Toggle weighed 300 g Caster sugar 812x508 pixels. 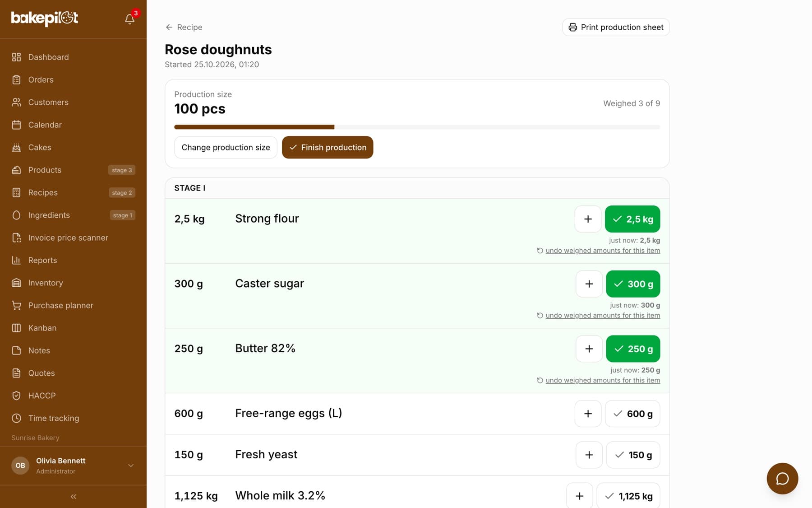[x=633, y=284]
